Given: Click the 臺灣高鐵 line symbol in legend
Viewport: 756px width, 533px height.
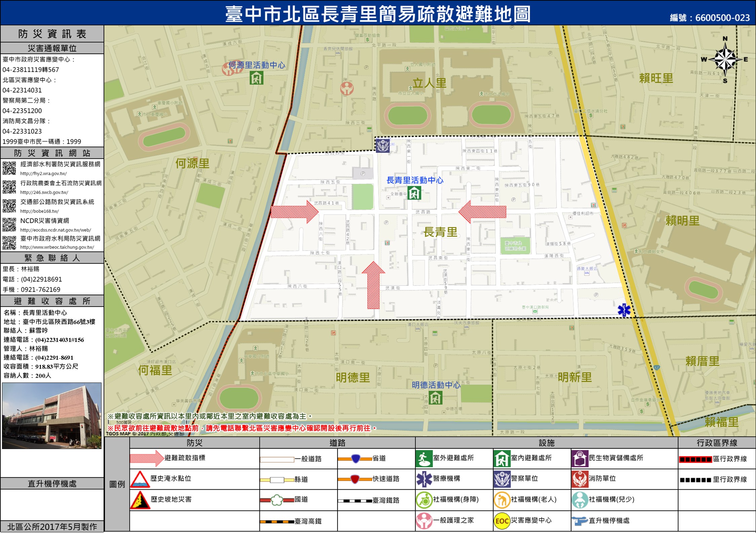Looking at the screenshot, I should (x=277, y=522).
